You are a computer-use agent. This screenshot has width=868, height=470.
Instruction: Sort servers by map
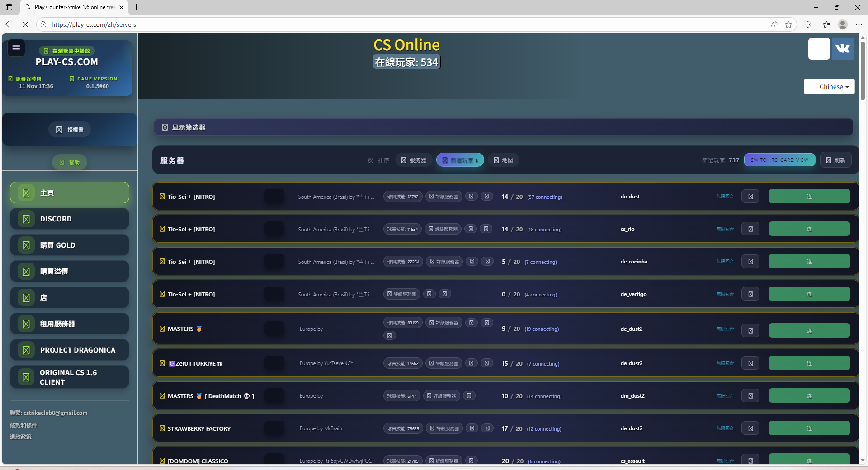[x=503, y=160]
